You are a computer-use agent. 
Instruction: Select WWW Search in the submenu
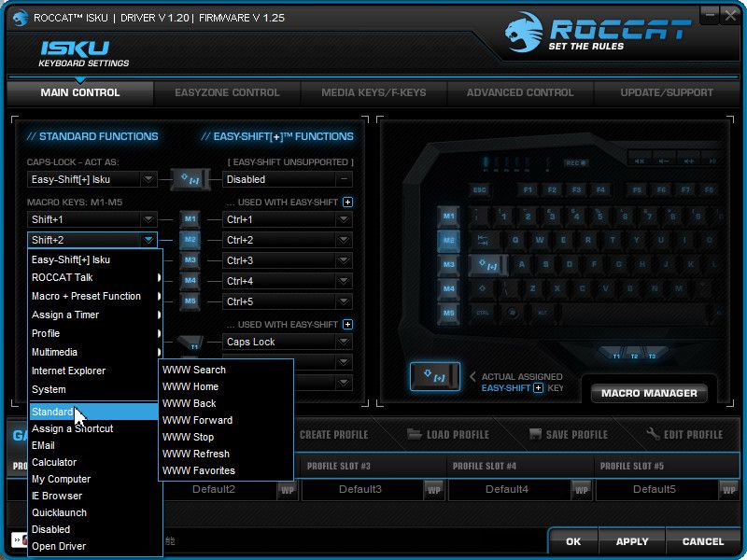click(226, 370)
